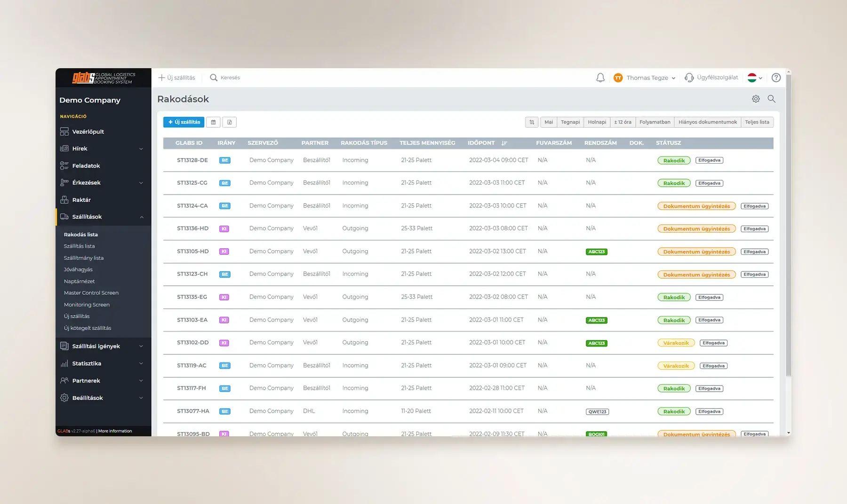Open the Rakodások settings gear icon

pos(756,99)
